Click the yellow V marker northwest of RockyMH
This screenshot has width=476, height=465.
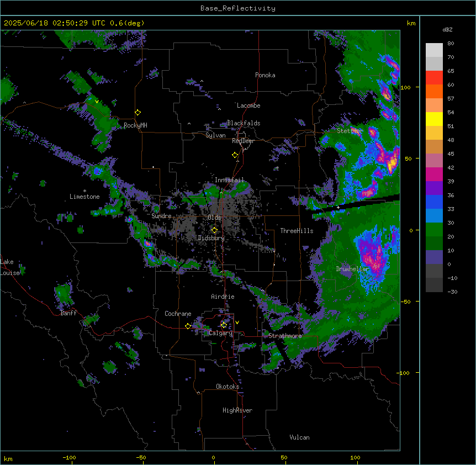[x=97, y=102]
